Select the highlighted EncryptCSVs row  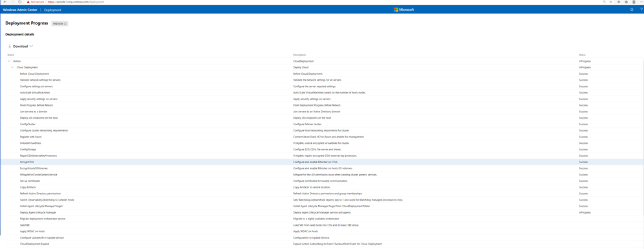tap(322, 163)
